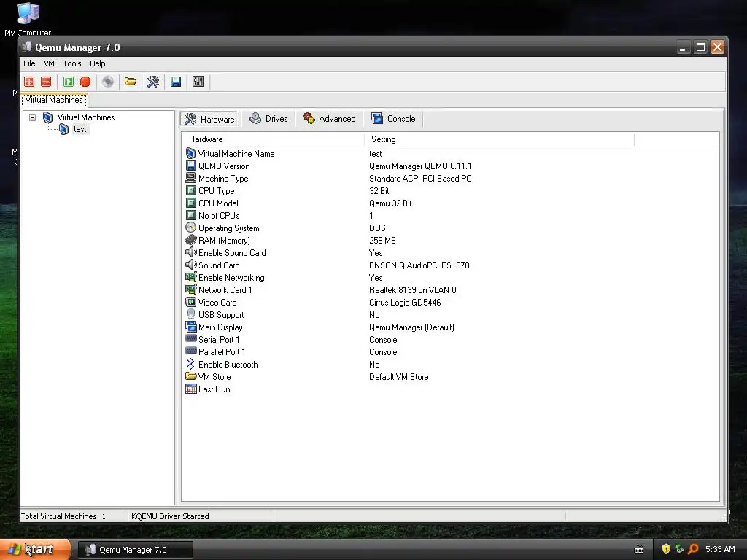Click the USB Support plug icon
Screen dimensions: 747x560
190,314
